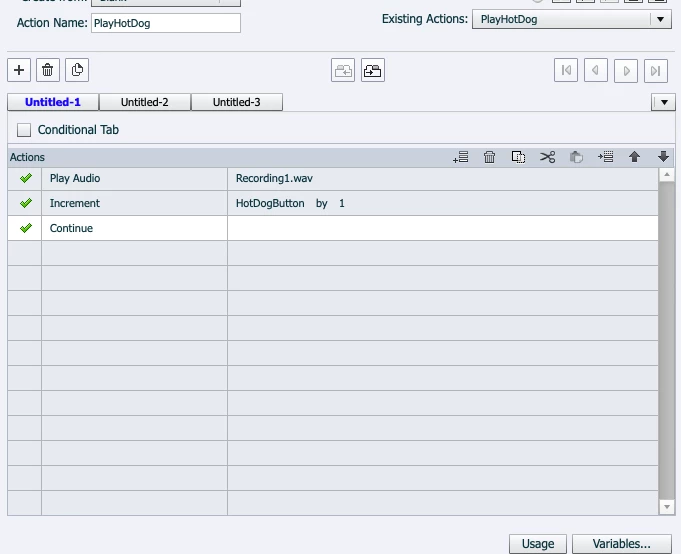Copy the selected action in Actions bar
681x554 pixels.
(x=518, y=157)
